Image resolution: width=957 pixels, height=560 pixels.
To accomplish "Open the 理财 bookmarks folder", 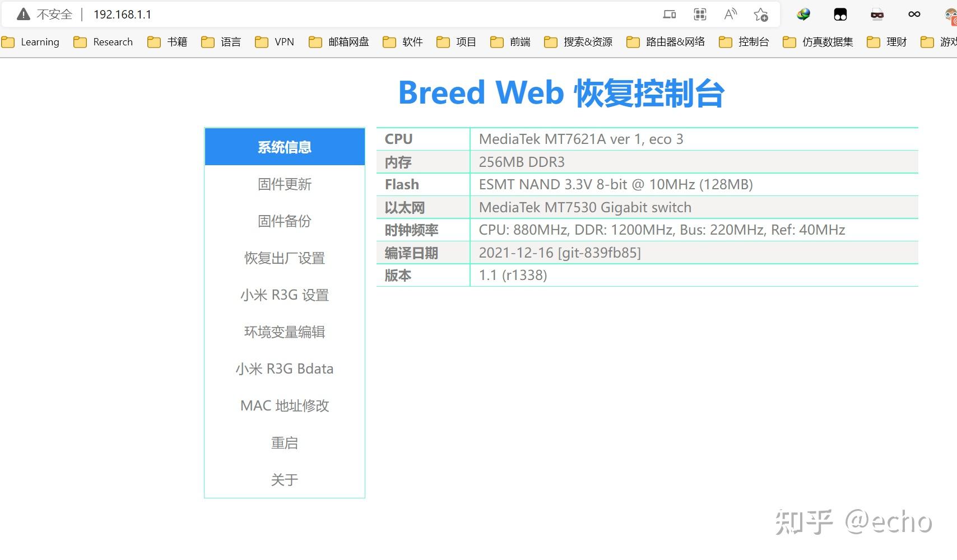I will coord(886,42).
